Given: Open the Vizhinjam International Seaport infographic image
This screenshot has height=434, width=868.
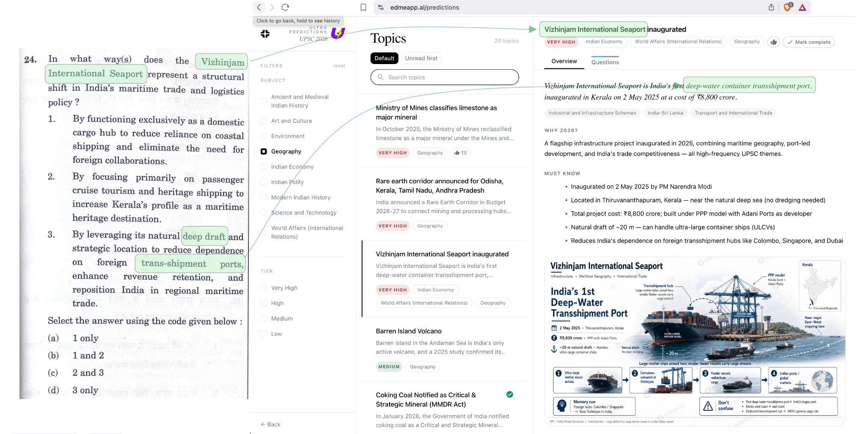Looking at the screenshot, I should point(695,342).
